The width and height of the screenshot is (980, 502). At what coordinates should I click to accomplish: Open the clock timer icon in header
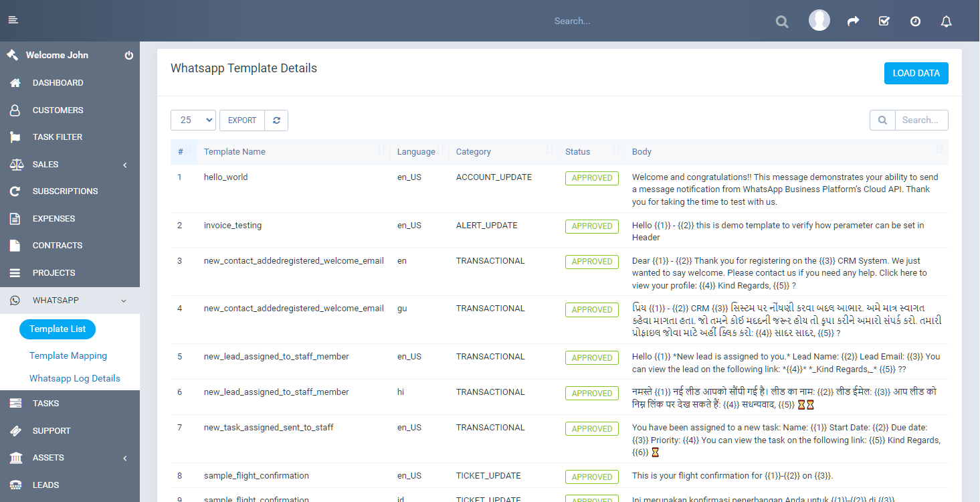coord(915,21)
